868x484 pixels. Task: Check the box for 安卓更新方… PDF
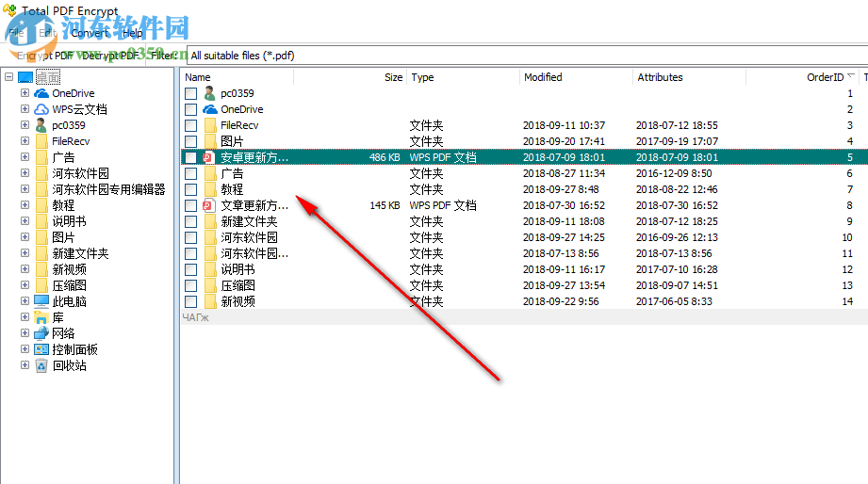(x=191, y=157)
